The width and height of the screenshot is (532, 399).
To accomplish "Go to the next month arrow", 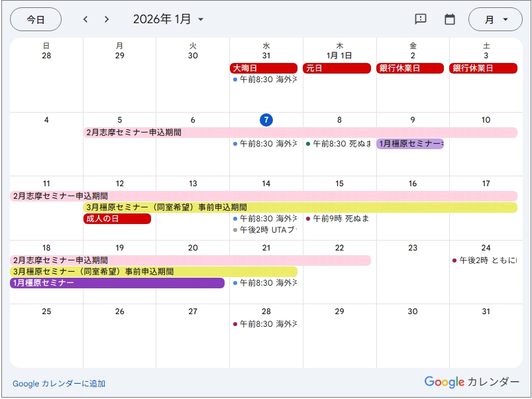I will [x=107, y=19].
